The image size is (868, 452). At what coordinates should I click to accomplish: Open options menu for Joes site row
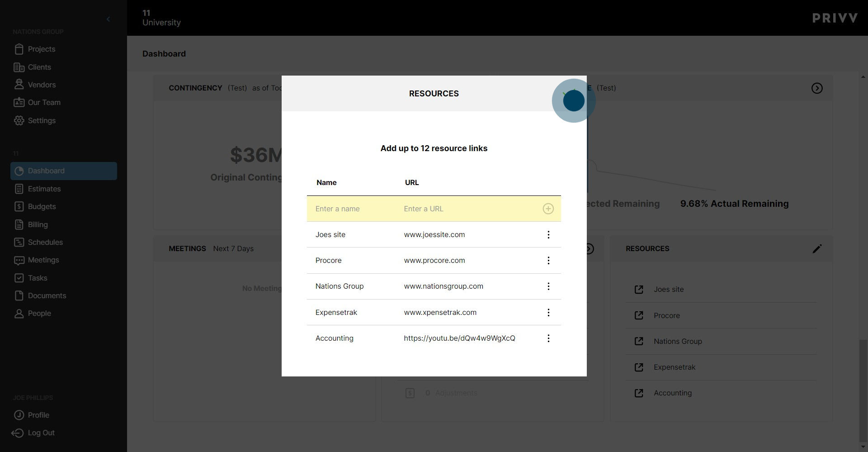(x=548, y=235)
